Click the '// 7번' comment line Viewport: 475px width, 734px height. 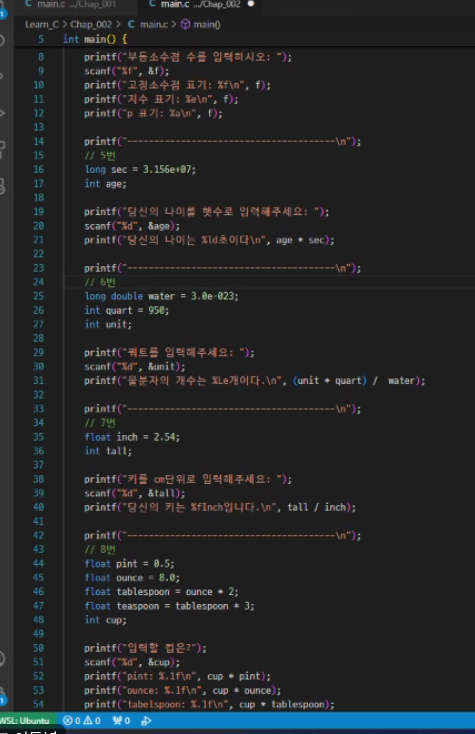pyautogui.click(x=100, y=423)
